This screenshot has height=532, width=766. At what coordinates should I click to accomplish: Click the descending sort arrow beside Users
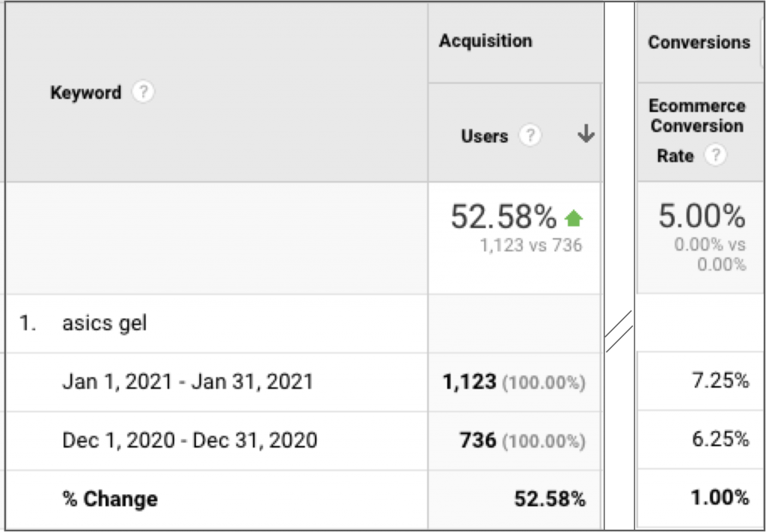pos(586,134)
